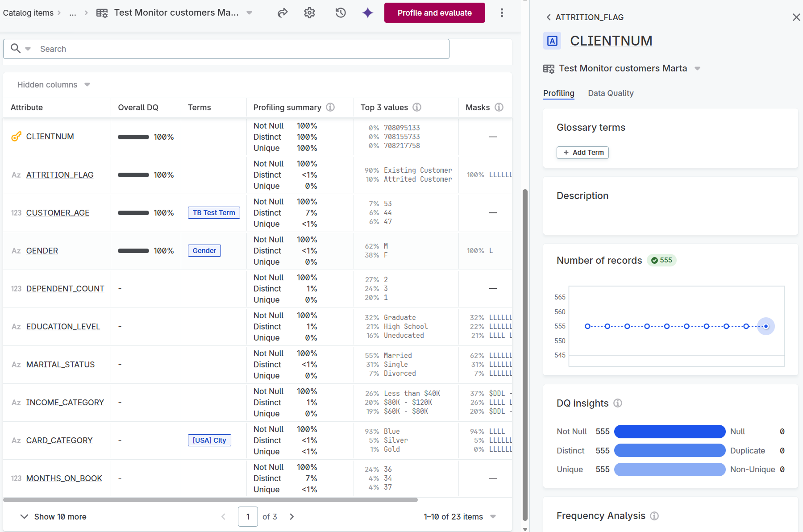Click the info icon next to Frequency Analysis
The height and width of the screenshot is (532, 803).
click(654, 515)
